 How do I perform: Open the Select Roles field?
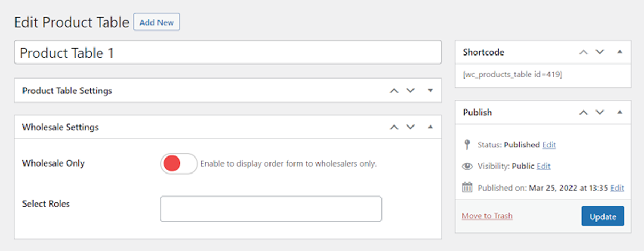pos(271,208)
